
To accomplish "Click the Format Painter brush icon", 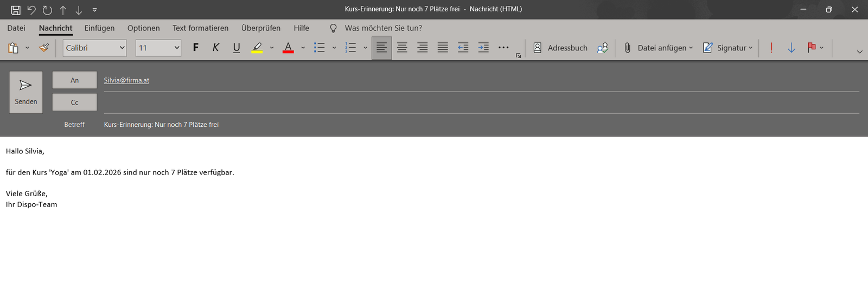I will [44, 48].
